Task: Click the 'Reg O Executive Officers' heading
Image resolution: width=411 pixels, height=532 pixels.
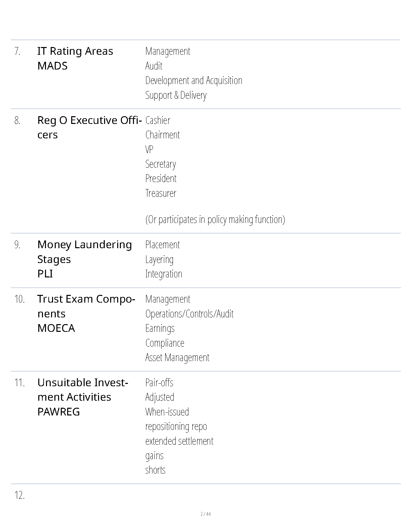Action: [89, 127]
